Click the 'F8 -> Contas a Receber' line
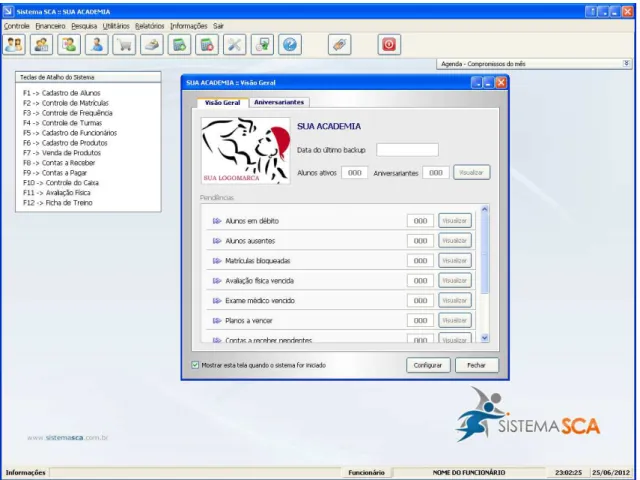This screenshot has height=480, width=640. point(59,163)
